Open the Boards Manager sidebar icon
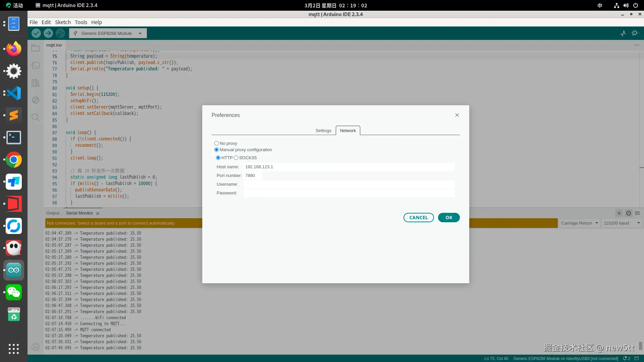This screenshot has width=644, height=362. 36,65
